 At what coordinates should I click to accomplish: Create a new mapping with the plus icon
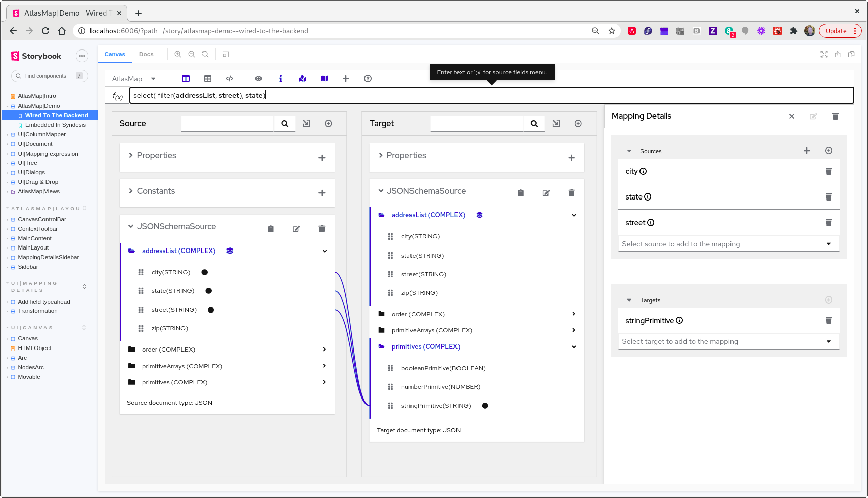pos(346,78)
